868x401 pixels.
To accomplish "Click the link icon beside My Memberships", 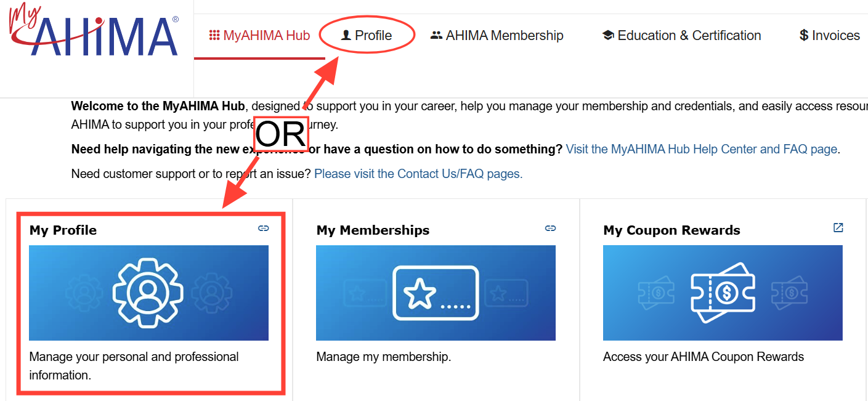I will click(551, 229).
